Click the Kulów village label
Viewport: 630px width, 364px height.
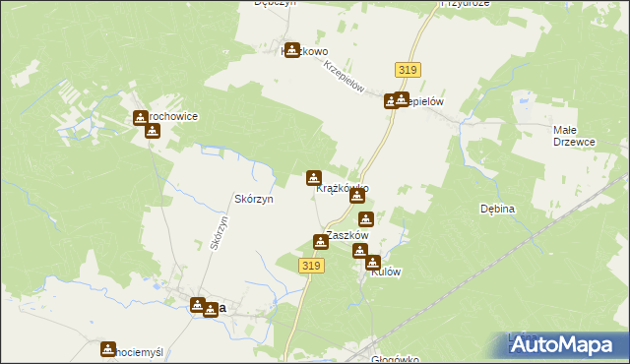[x=386, y=273]
